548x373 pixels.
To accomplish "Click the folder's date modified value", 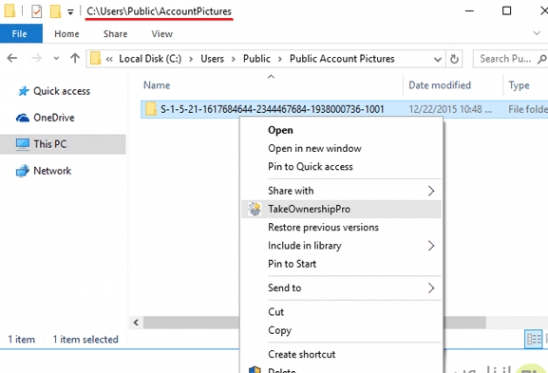I will [x=450, y=109].
